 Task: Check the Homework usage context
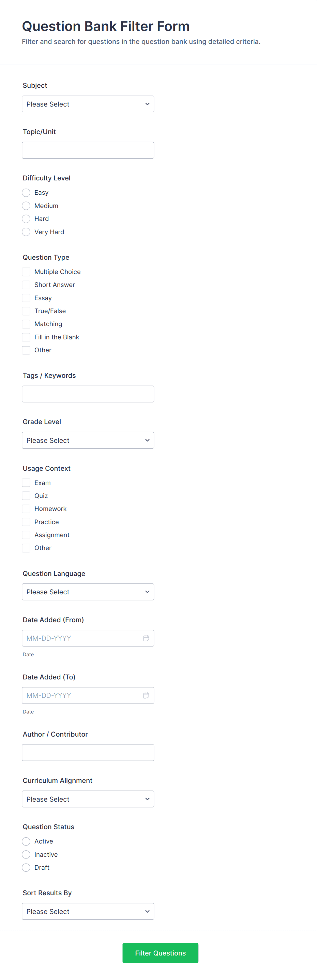[26, 509]
